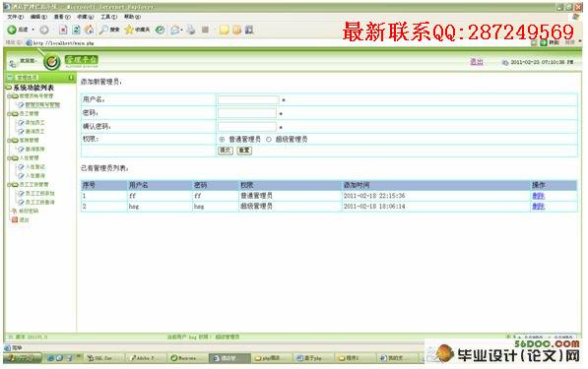The image size is (588, 369).
Task: Open the 文件 menu
Action: pos(16,17)
